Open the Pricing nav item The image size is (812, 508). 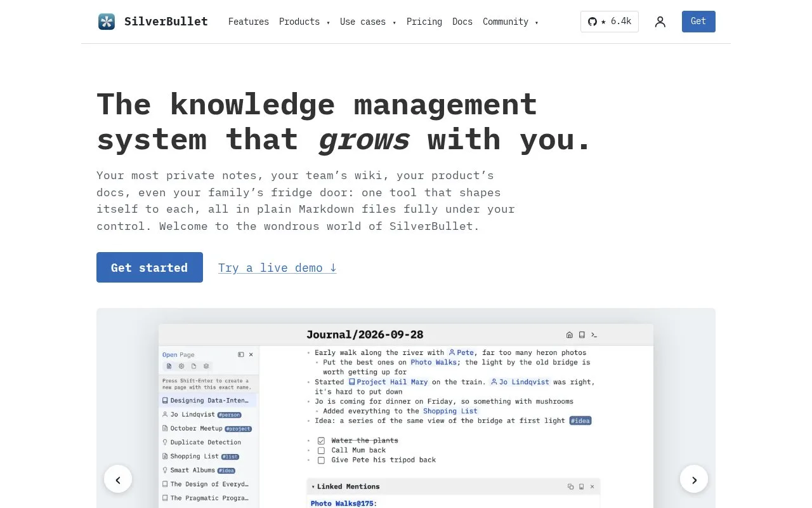[x=424, y=22]
